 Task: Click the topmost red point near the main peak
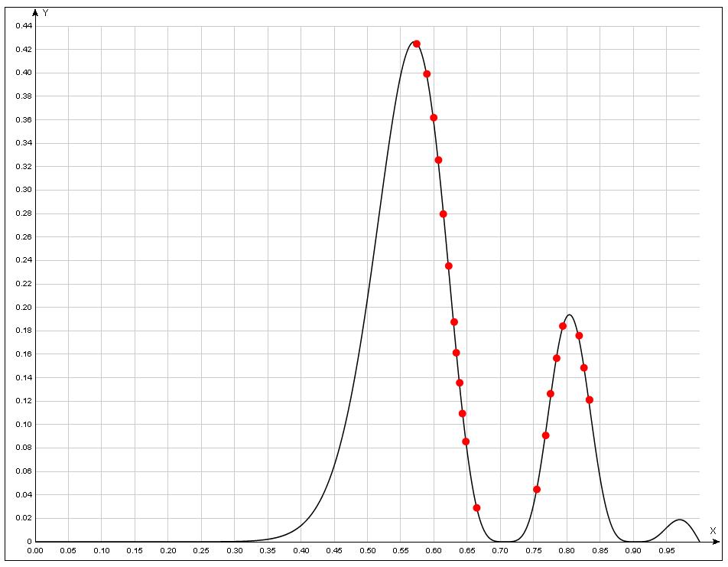click(x=417, y=44)
